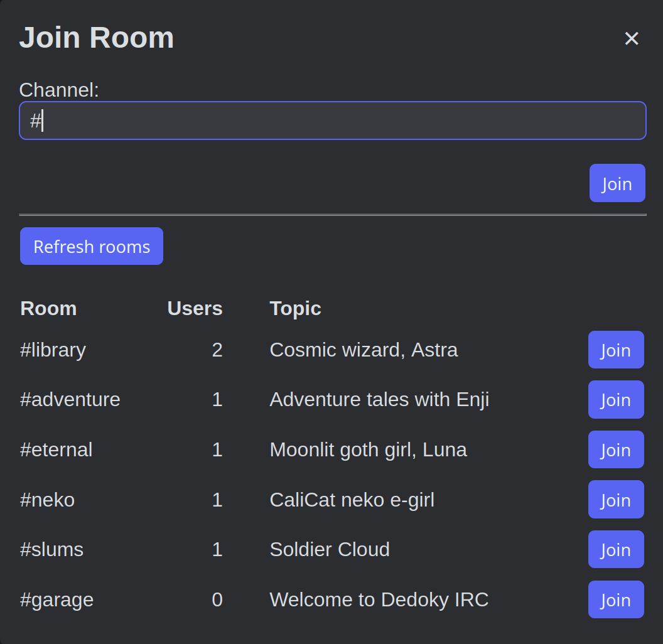Select the #adventure room name
Viewport: 663px width, 644px height.
[x=70, y=400]
